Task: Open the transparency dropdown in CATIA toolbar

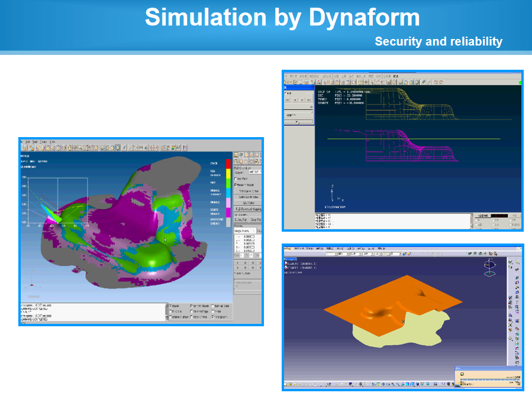Action: point(343,254)
